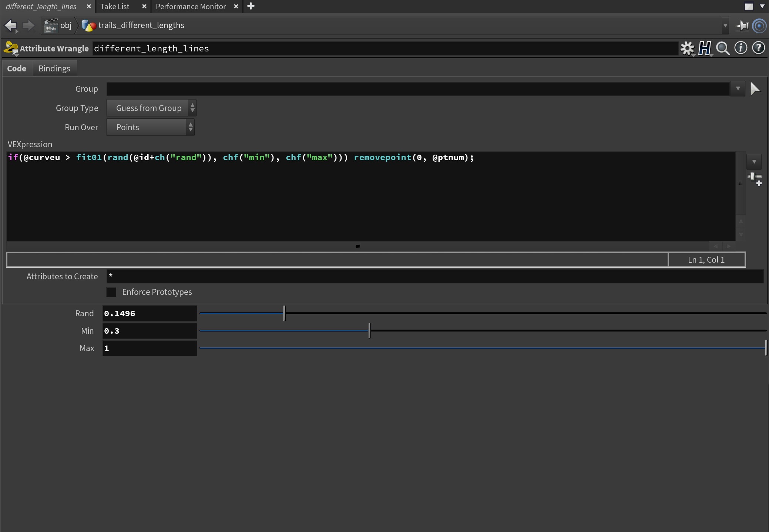Viewport: 769px width, 532px height.
Task: Toggle the blue follow-selection ring icon
Action: (759, 26)
